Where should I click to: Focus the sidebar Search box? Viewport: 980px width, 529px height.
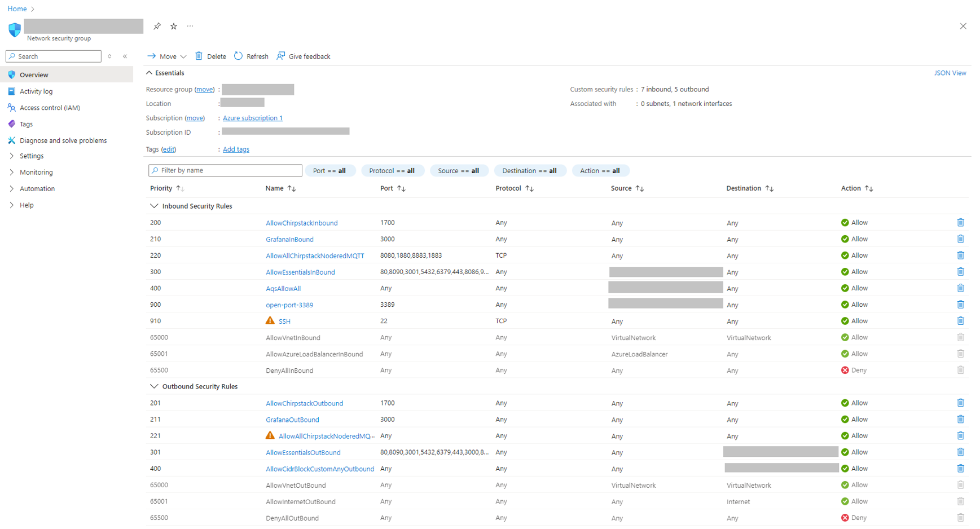(54, 56)
